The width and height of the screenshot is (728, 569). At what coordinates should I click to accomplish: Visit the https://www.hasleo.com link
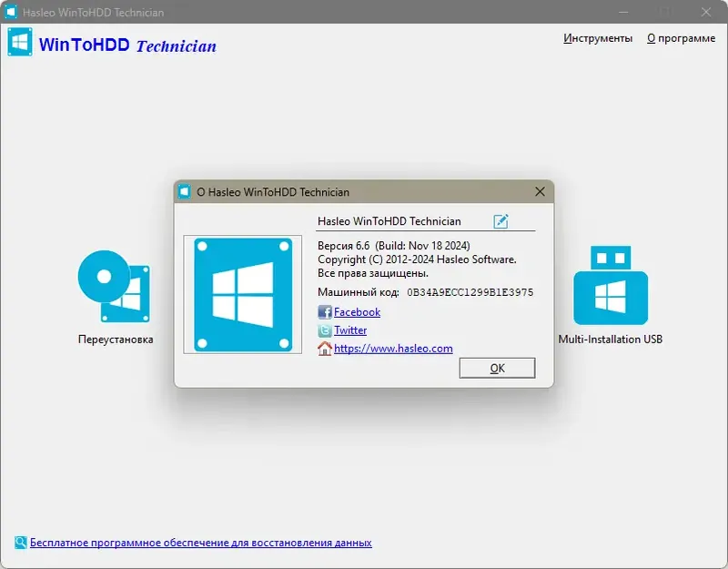tap(393, 349)
